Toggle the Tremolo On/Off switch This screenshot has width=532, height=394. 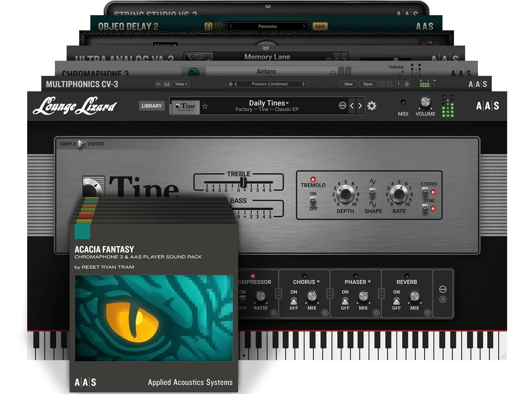[x=313, y=201]
